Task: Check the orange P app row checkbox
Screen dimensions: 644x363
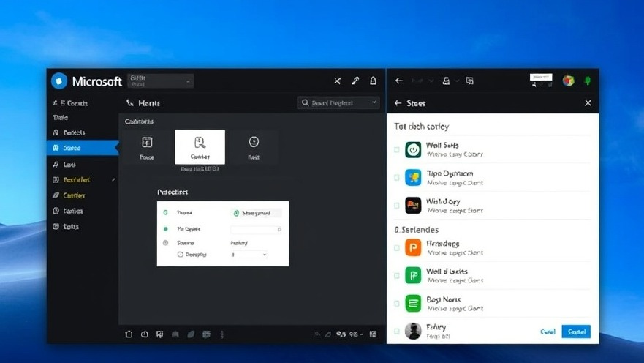Action: click(x=397, y=248)
